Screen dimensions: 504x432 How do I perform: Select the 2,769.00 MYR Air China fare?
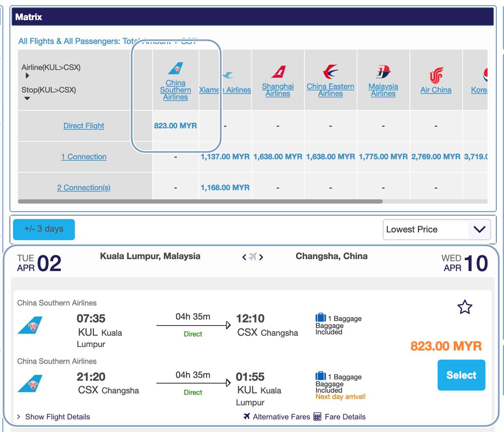coord(436,157)
